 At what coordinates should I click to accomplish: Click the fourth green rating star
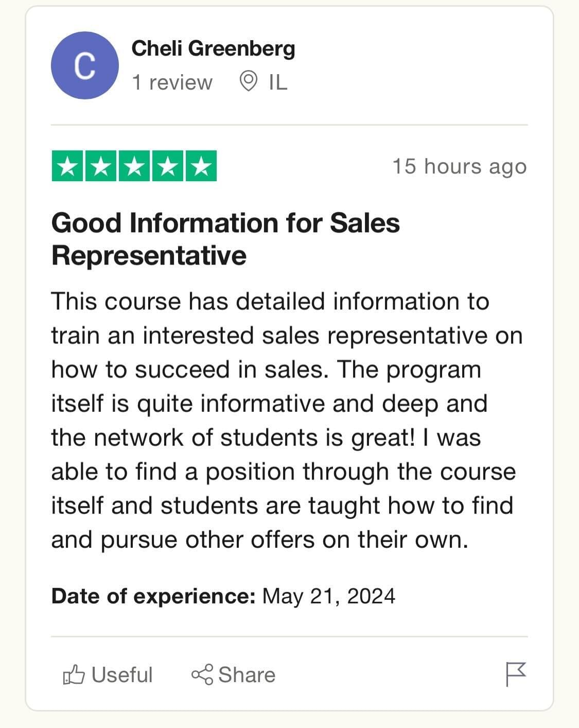(167, 166)
